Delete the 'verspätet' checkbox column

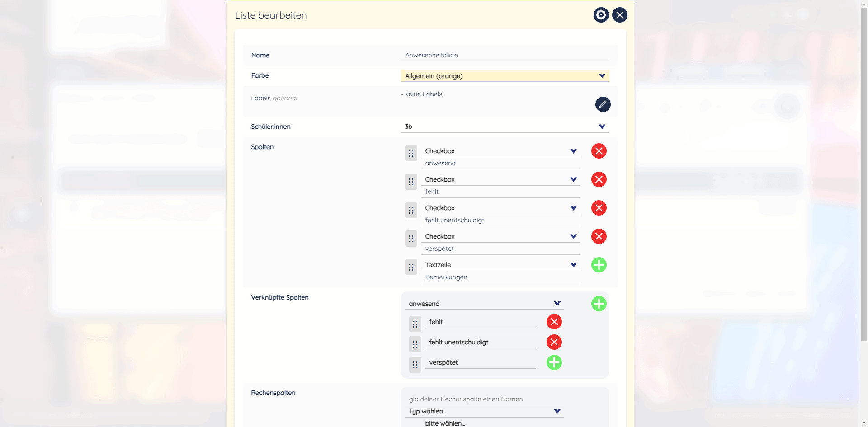[599, 236]
